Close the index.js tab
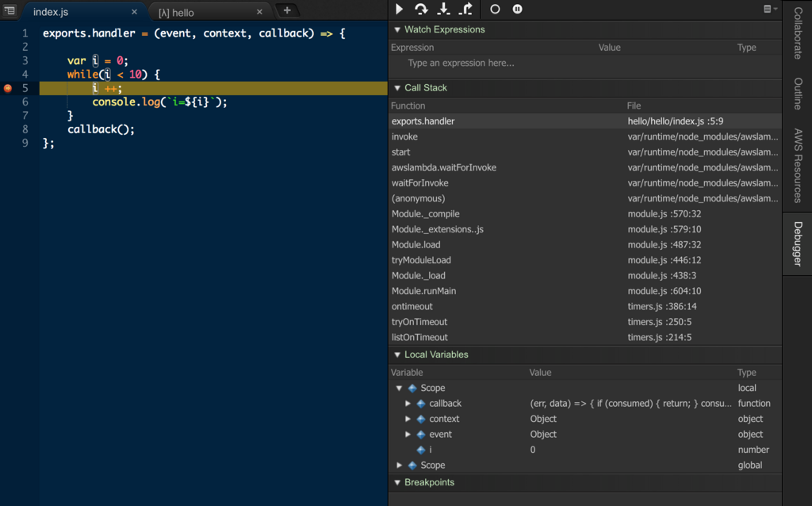The width and height of the screenshot is (812, 506). point(134,11)
